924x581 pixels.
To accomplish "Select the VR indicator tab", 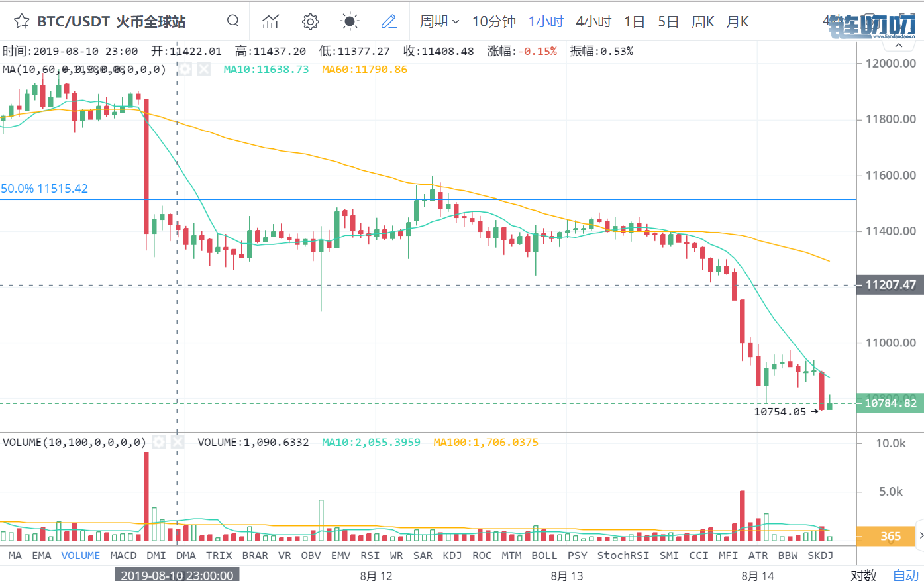I will pos(285,555).
